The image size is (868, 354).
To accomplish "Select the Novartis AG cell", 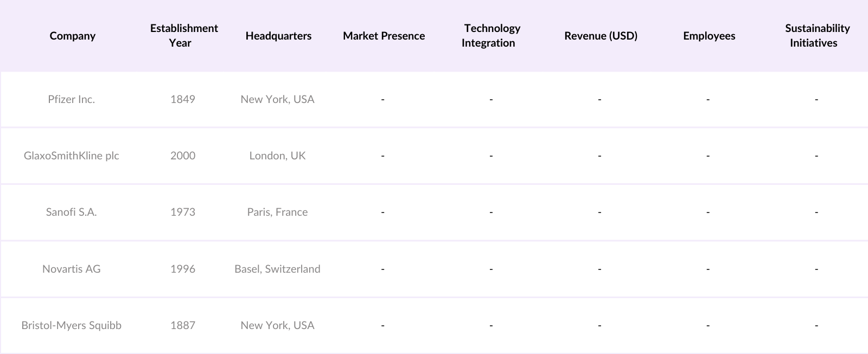I will pyautogui.click(x=72, y=269).
